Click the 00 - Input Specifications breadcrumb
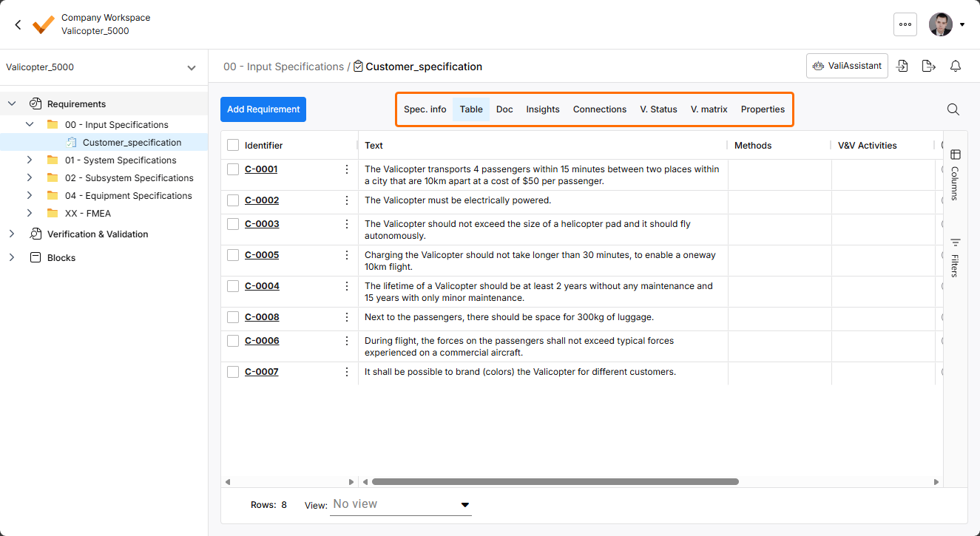 point(284,67)
